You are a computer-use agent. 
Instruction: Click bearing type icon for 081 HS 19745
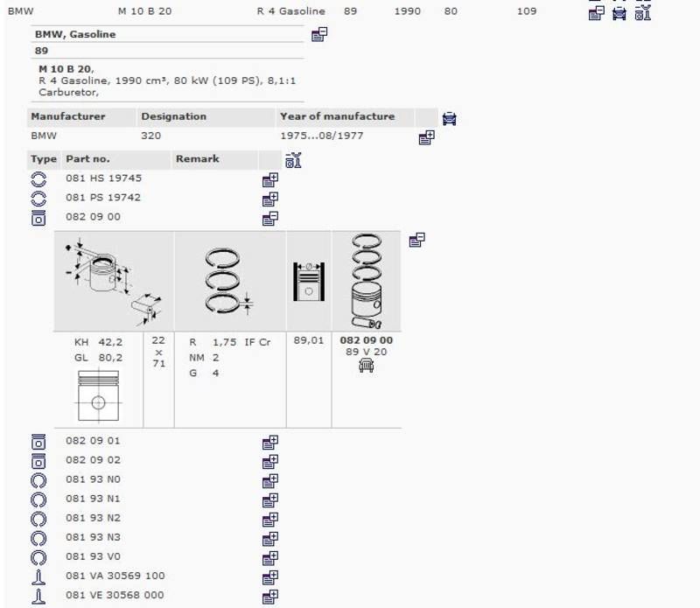(x=38, y=179)
